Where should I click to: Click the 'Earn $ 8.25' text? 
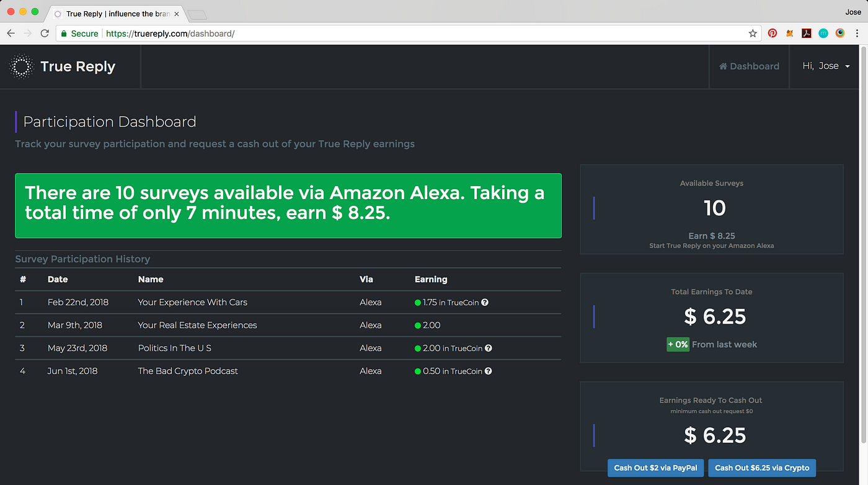point(712,236)
